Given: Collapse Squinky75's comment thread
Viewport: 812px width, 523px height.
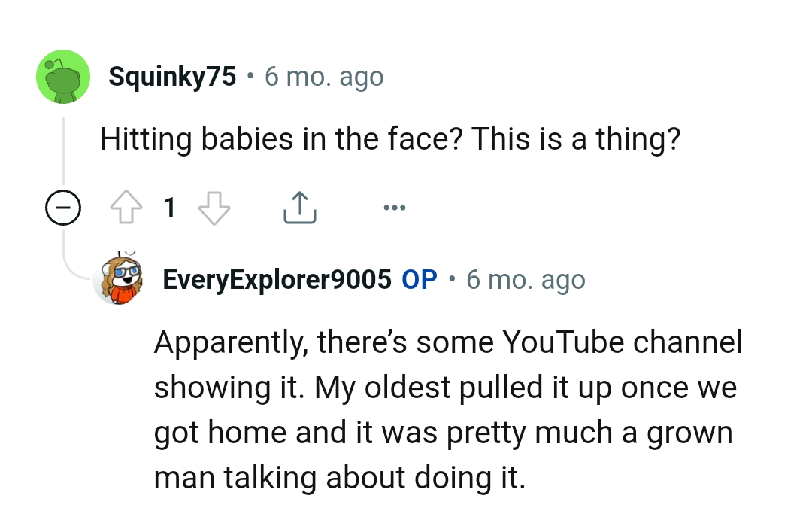Looking at the screenshot, I should click(x=63, y=208).
